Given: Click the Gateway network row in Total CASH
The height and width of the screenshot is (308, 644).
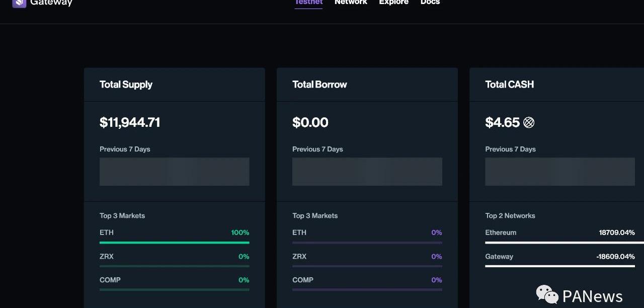Looking at the screenshot, I should tap(560, 260).
